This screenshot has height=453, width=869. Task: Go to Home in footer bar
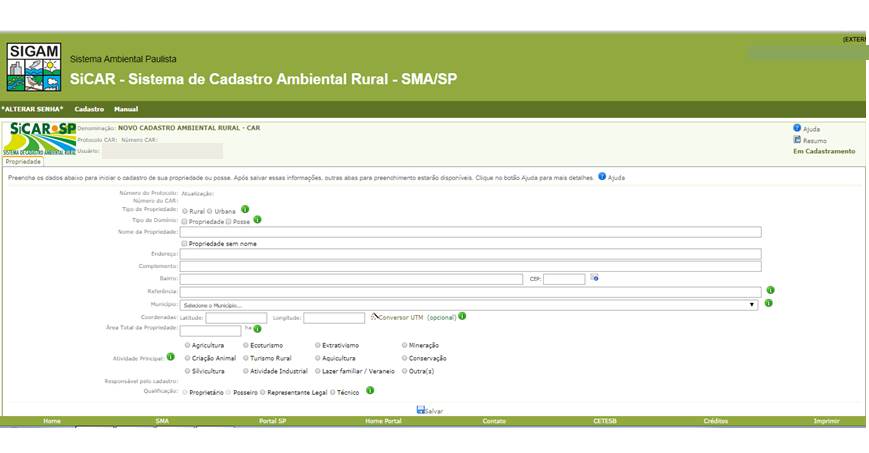(x=52, y=421)
